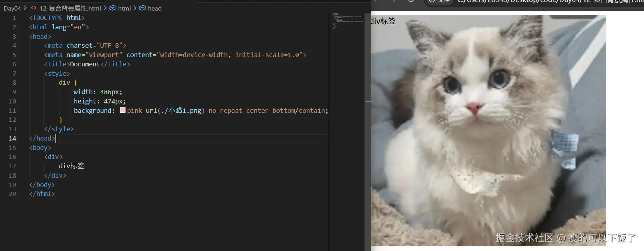This screenshot has width=644, height=251.
Task: Click line number 11 in gutter
Action: click(x=12, y=111)
